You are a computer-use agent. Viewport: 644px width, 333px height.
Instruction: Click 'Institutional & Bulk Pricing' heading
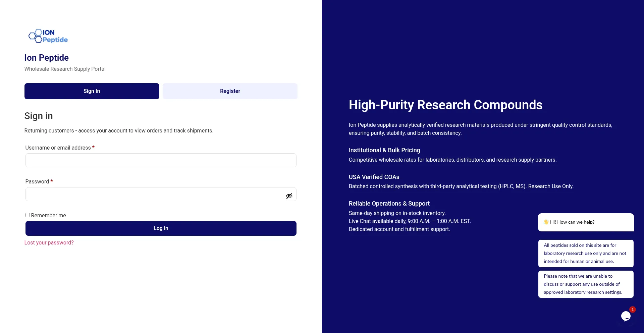[384, 150]
